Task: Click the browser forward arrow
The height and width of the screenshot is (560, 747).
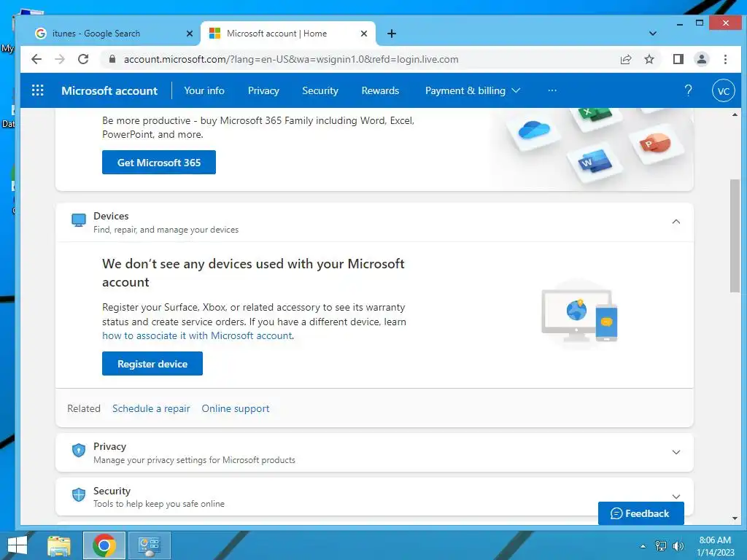Action: pyautogui.click(x=60, y=59)
